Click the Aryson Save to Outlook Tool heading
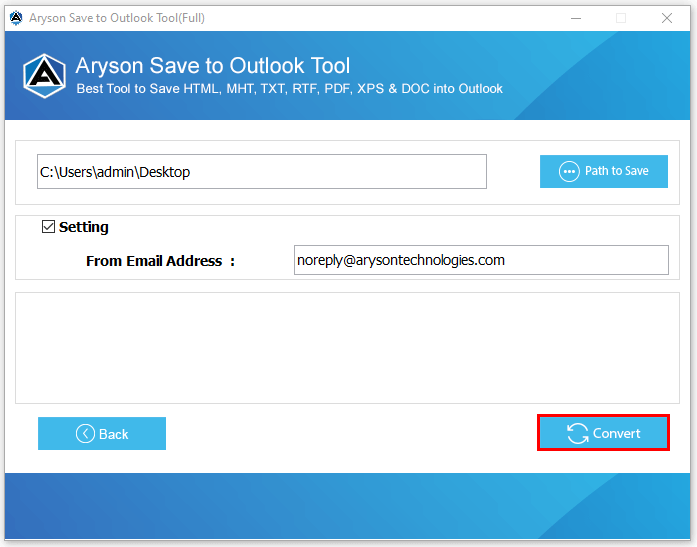Screen dimensions: 697x547 212,66
